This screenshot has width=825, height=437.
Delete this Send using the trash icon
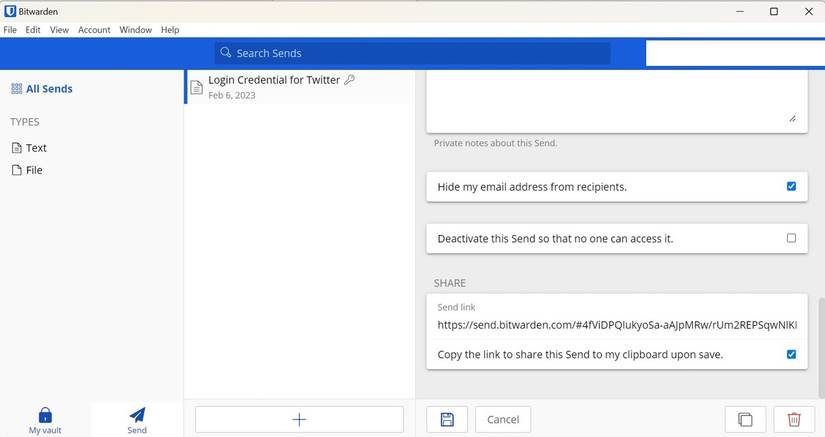(x=794, y=419)
